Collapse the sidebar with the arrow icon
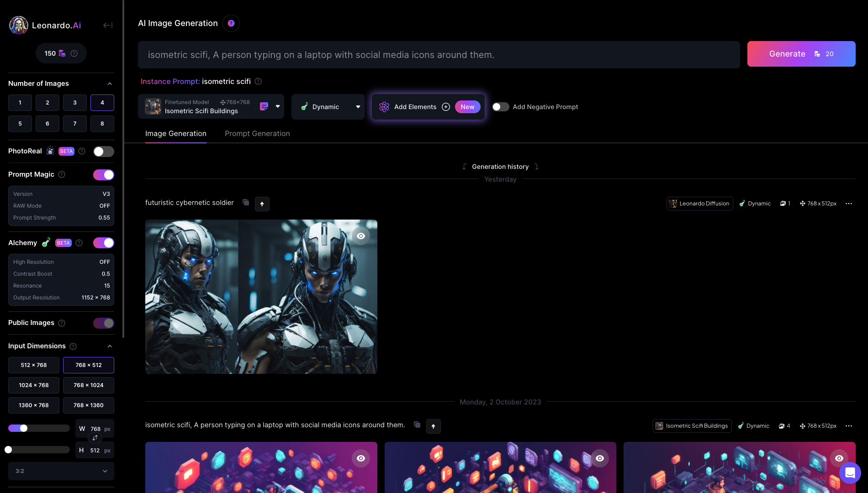The height and width of the screenshot is (493, 868). (108, 26)
